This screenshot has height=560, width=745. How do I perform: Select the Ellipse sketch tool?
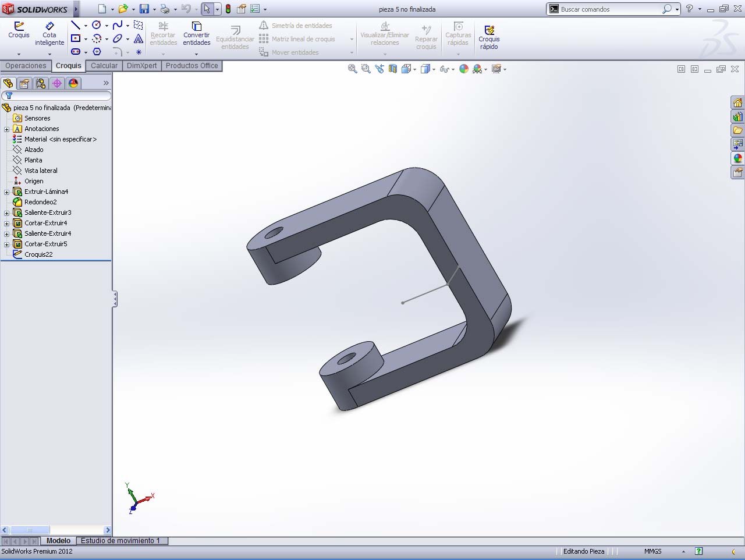(118, 38)
